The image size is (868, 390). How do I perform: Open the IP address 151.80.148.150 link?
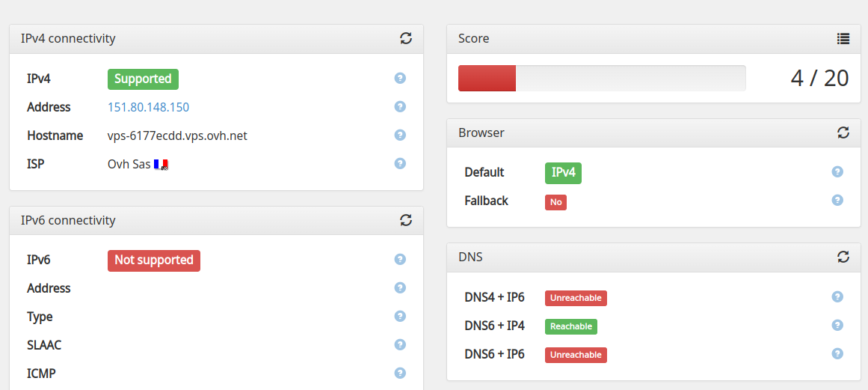pyautogui.click(x=148, y=107)
